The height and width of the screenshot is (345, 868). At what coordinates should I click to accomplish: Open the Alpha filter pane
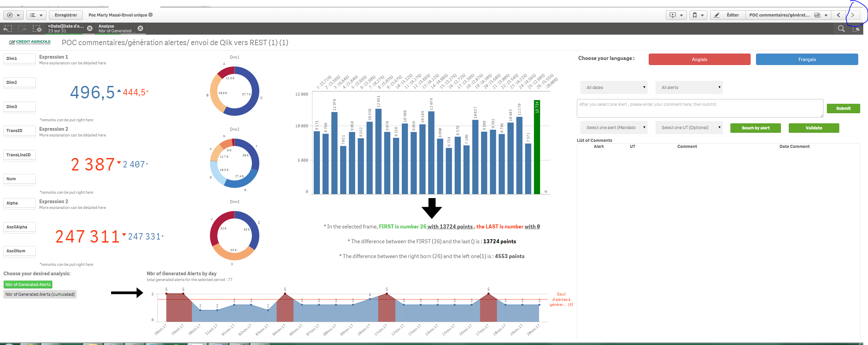point(20,203)
